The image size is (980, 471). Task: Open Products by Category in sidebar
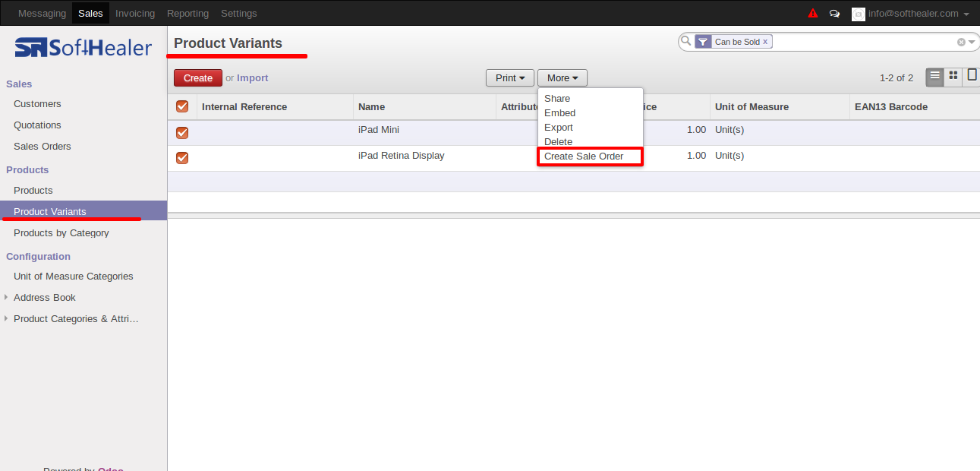61,232
